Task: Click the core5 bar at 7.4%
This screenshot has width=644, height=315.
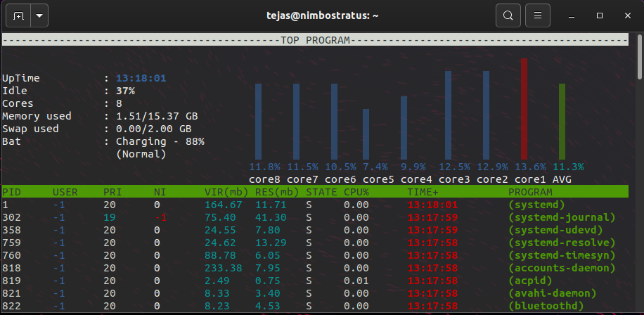Action: pyautogui.click(x=366, y=134)
